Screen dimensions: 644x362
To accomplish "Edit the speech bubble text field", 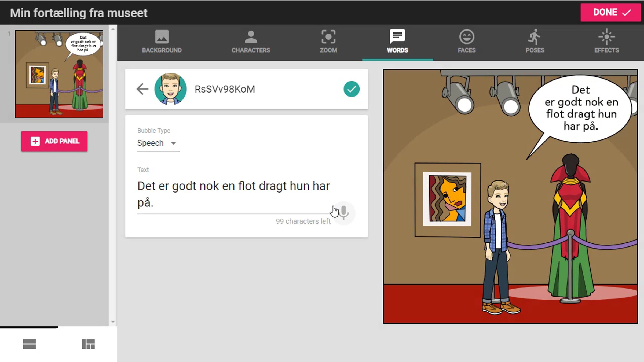I will pyautogui.click(x=234, y=194).
